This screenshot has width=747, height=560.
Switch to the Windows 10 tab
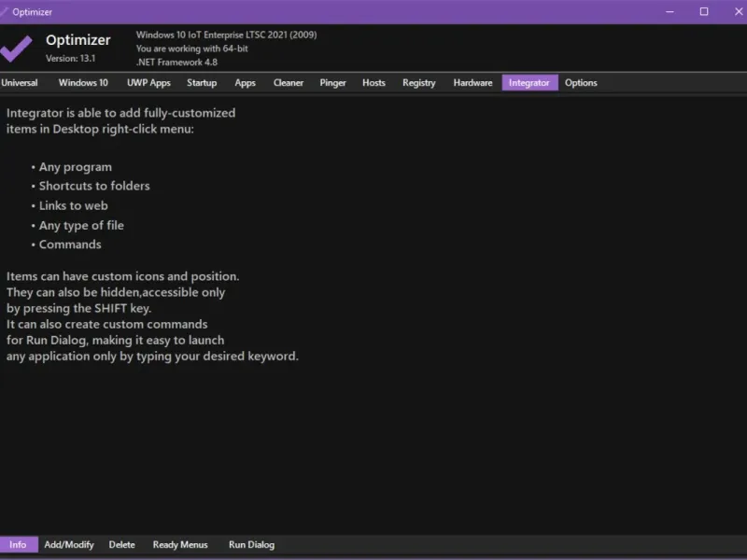[83, 83]
